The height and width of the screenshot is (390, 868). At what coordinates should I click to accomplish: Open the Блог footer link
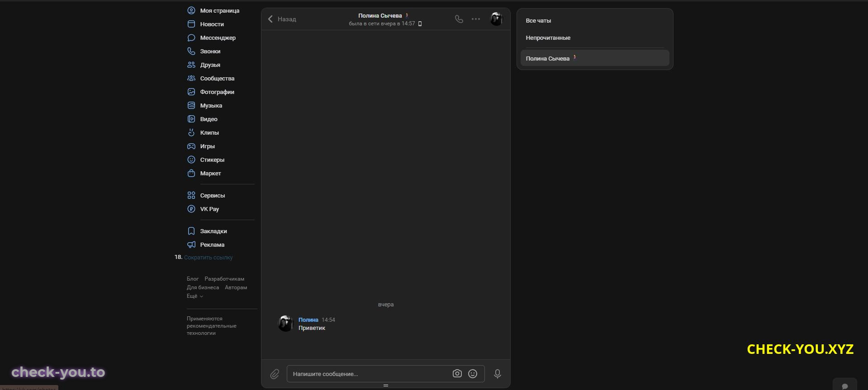pyautogui.click(x=193, y=279)
